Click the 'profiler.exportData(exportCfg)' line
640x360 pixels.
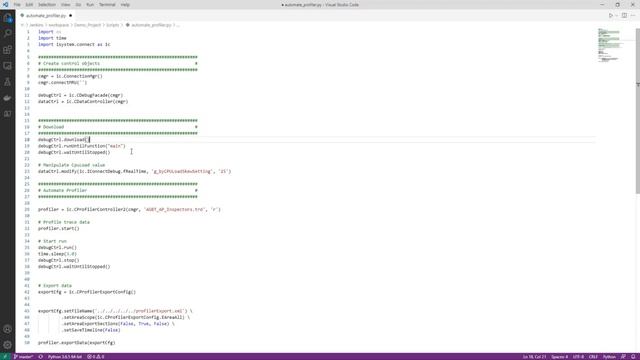click(77, 343)
